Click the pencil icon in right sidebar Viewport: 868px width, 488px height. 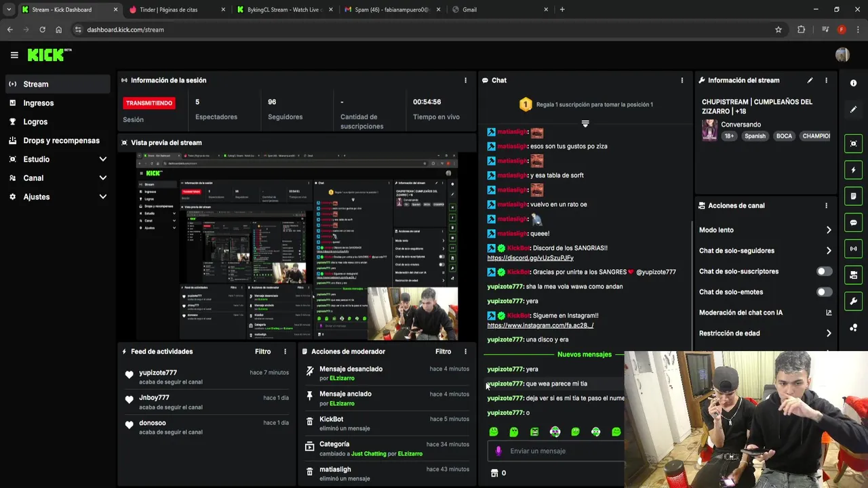coord(853,109)
